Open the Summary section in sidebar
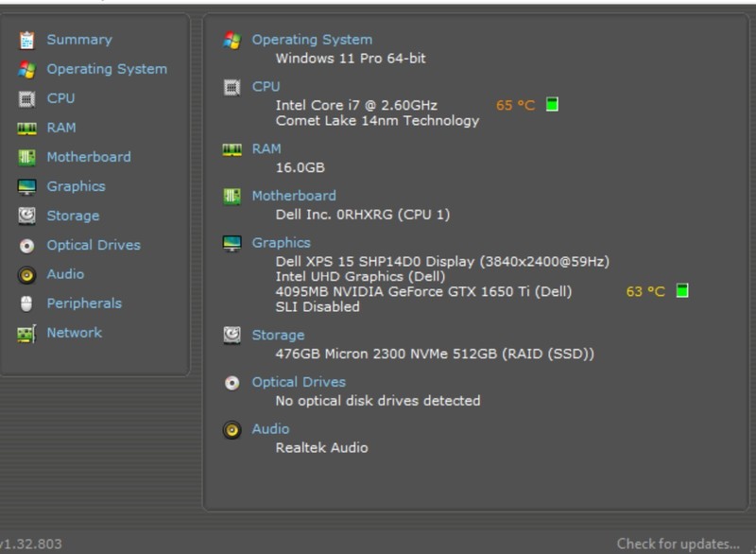This screenshot has height=554, width=756. click(x=79, y=40)
